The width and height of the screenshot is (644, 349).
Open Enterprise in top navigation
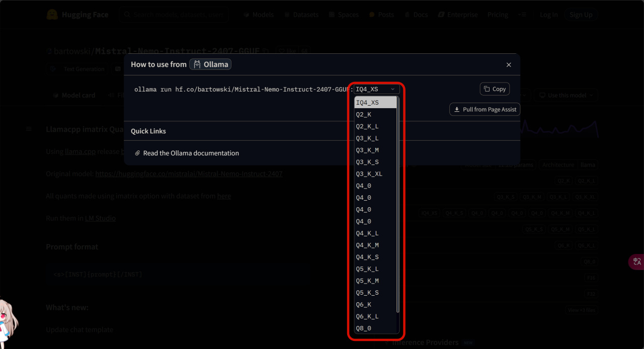pyautogui.click(x=458, y=15)
